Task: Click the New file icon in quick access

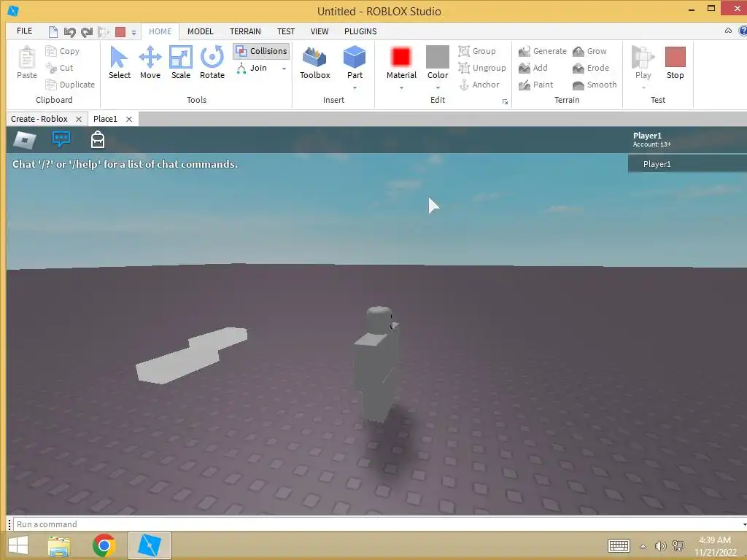Action: pyautogui.click(x=53, y=32)
